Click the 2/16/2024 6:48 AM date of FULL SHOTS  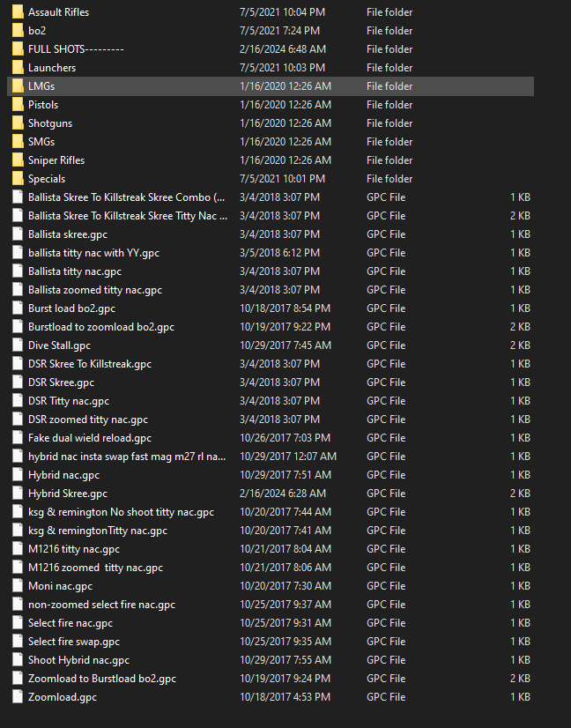(283, 49)
